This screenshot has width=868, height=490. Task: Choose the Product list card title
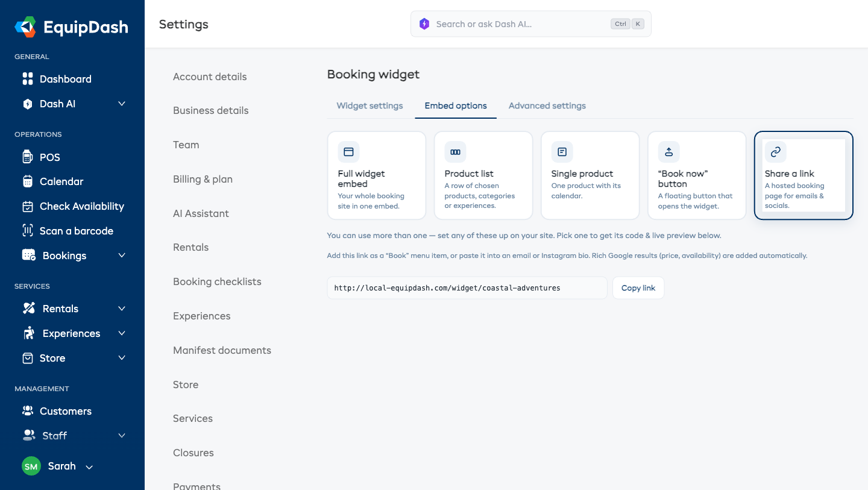click(469, 174)
